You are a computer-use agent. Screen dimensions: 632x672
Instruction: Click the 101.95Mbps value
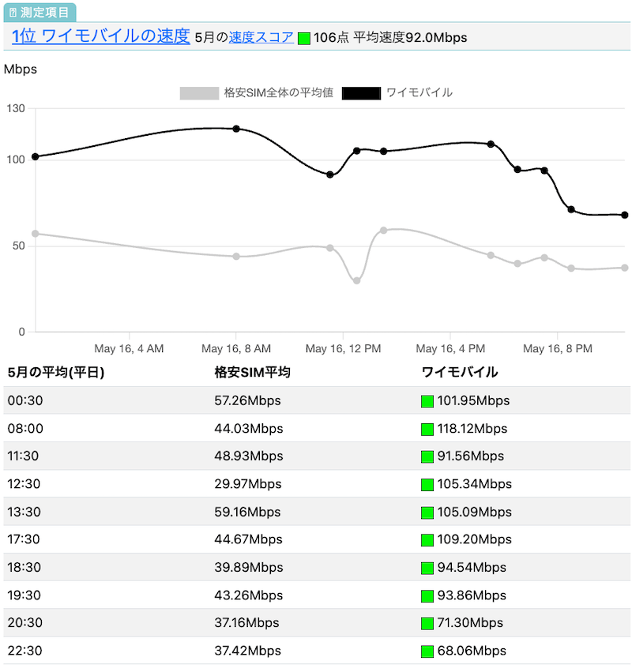point(473,400)
